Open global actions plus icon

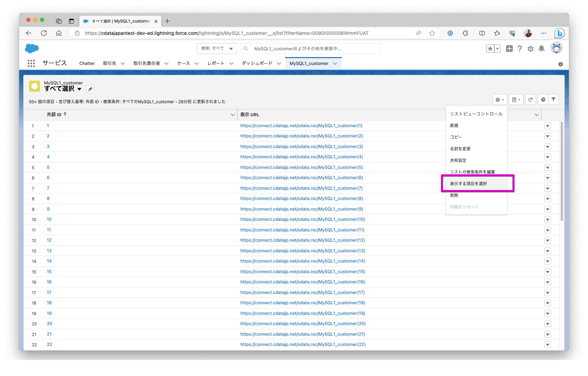(509, 49)
